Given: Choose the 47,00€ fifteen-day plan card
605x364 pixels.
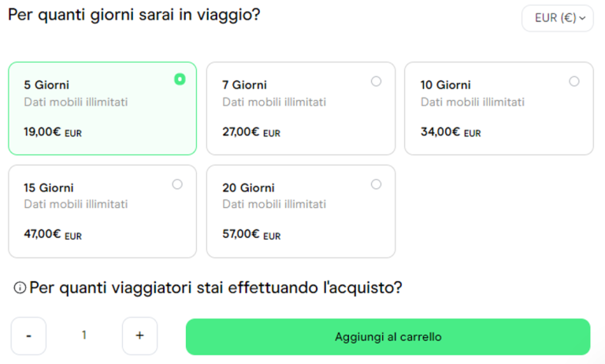Looking at the screenshot, I should (x=102, y=211).
